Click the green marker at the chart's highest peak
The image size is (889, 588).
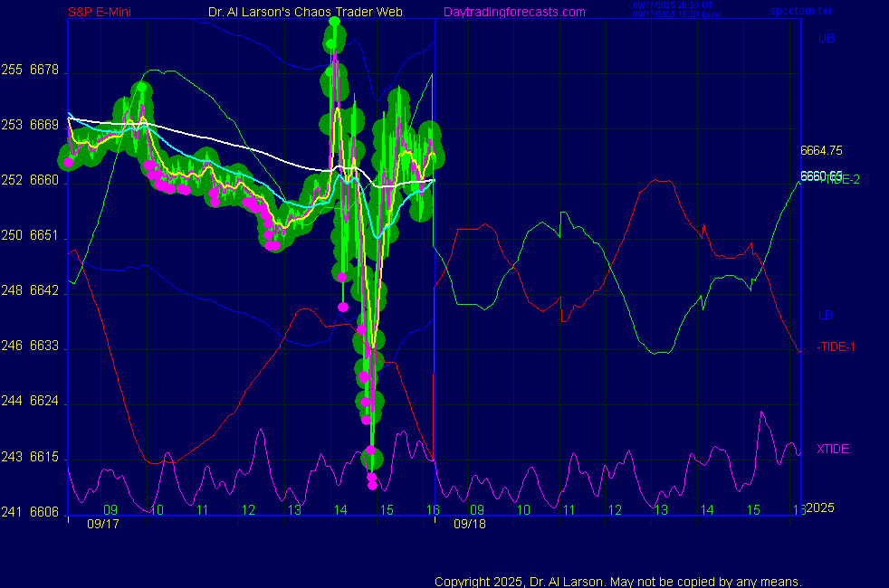point(335,21)
